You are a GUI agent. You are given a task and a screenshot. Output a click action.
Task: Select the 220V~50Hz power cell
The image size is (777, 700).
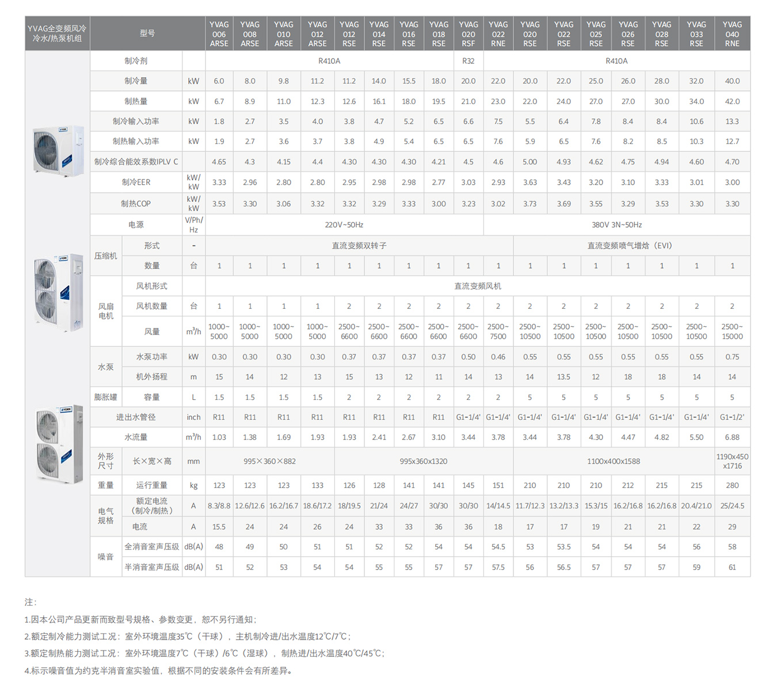tap(345, 224)
